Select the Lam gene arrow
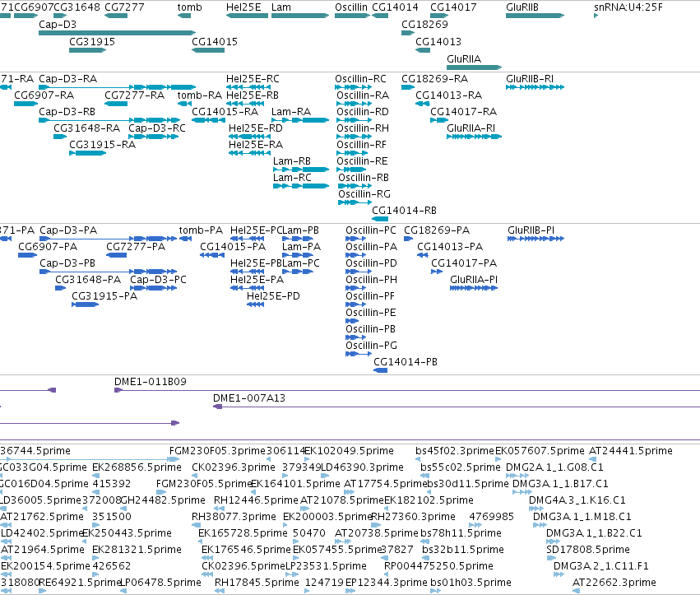 (x=300, y=16)
